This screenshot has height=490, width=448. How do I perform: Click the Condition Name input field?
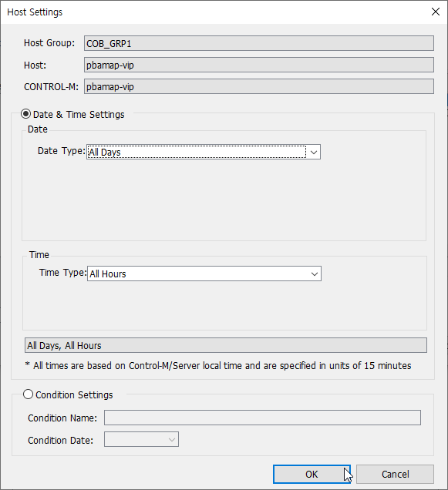coord(262,418)
